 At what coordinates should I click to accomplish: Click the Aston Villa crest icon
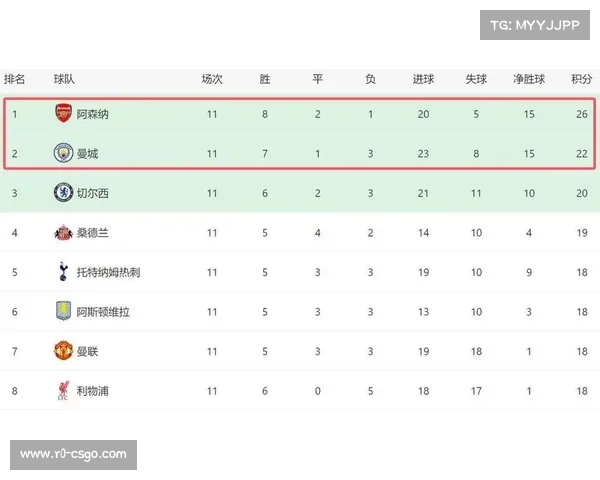tap(64, 311)
